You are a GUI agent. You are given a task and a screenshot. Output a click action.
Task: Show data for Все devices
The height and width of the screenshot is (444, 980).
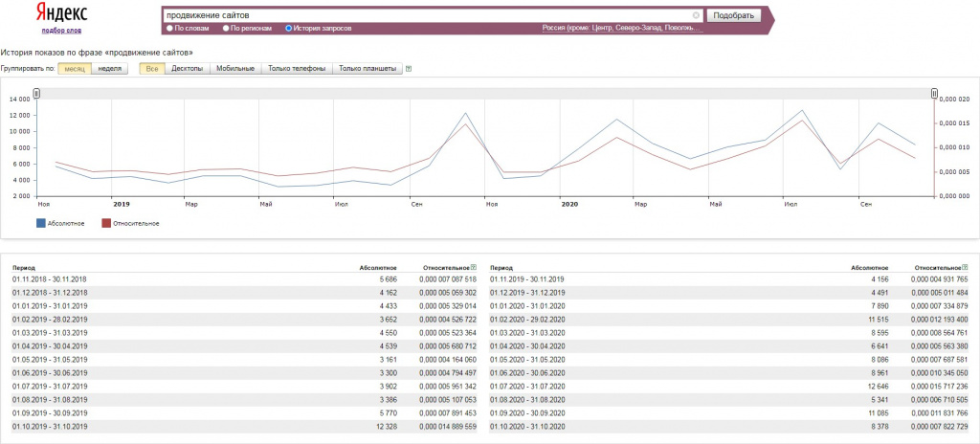pyautogui.click(x=152, y=69)
